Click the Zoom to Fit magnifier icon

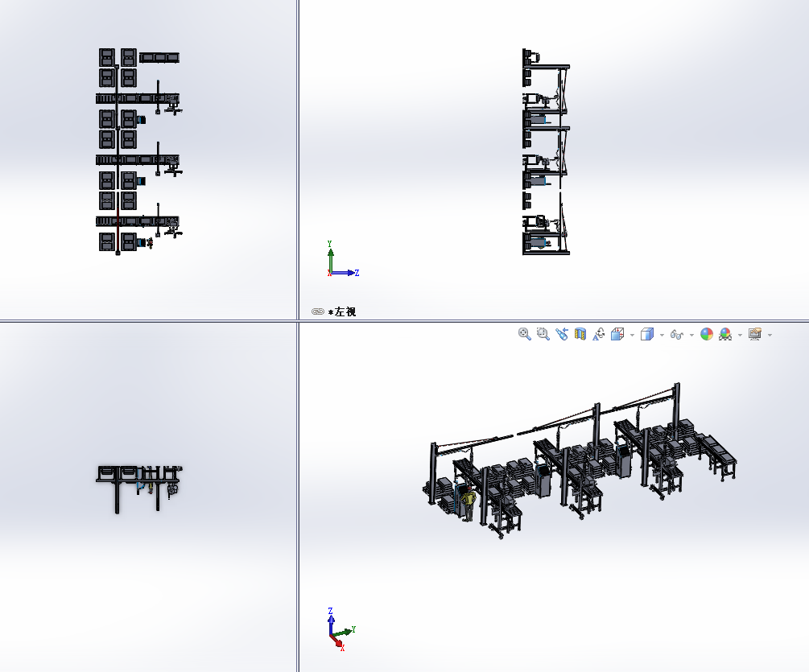tap(524, 334)
